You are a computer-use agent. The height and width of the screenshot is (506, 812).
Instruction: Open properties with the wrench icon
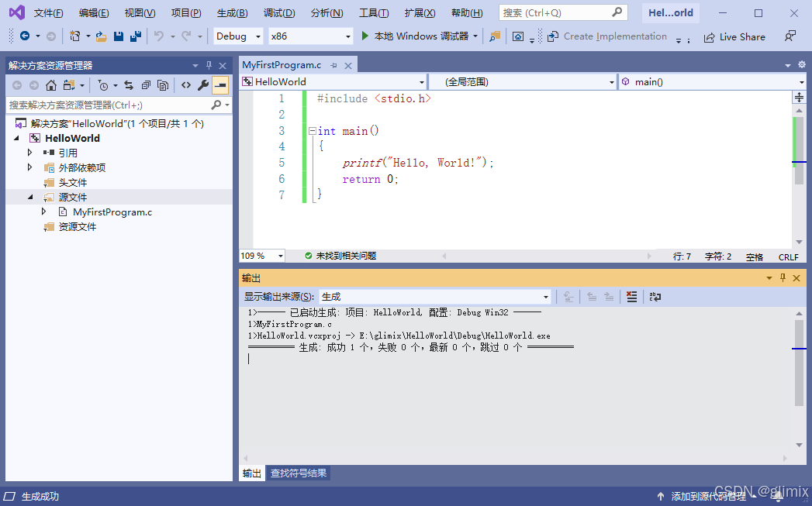203,85
